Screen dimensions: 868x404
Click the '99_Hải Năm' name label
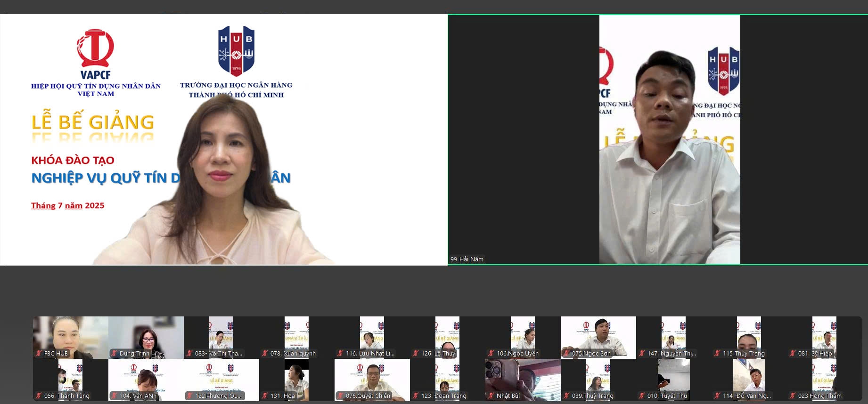pos(467,259)
